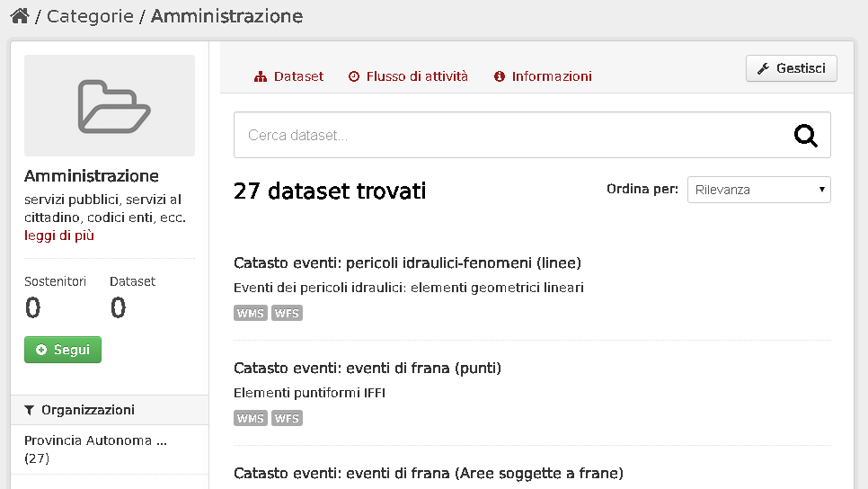Viewport: 868px width, 489px height.
Task: Click the large folder category image
Action: point(110,105)
